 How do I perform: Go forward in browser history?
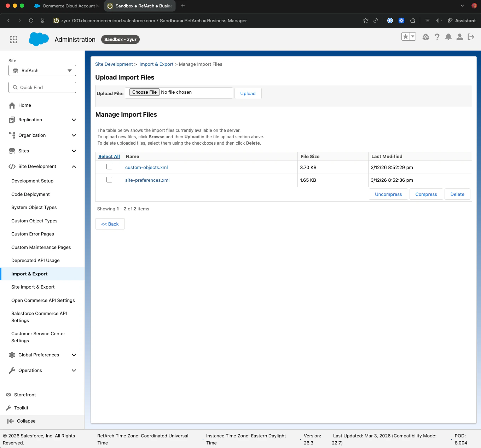tap(20, 21)
